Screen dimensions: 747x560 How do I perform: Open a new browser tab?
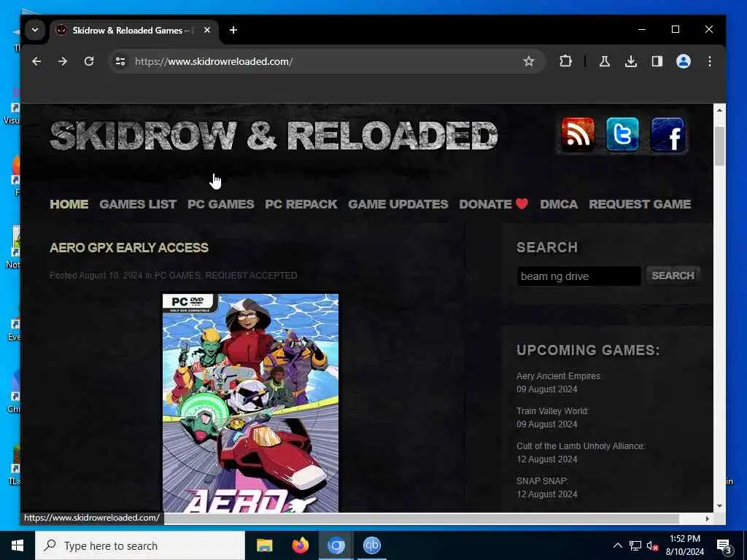click(x=233, y=30)
